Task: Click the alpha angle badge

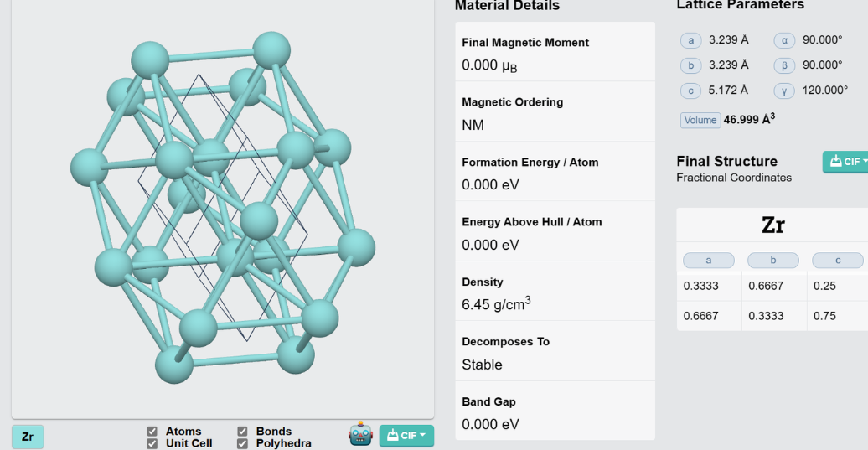Action: [x=784, y=40]
